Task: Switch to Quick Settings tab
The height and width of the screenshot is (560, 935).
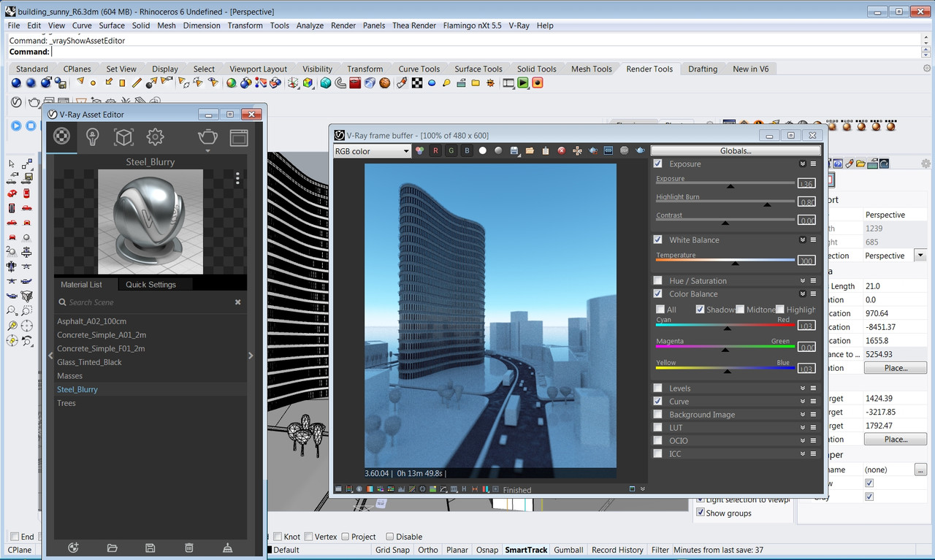Action: coord(150,285)
